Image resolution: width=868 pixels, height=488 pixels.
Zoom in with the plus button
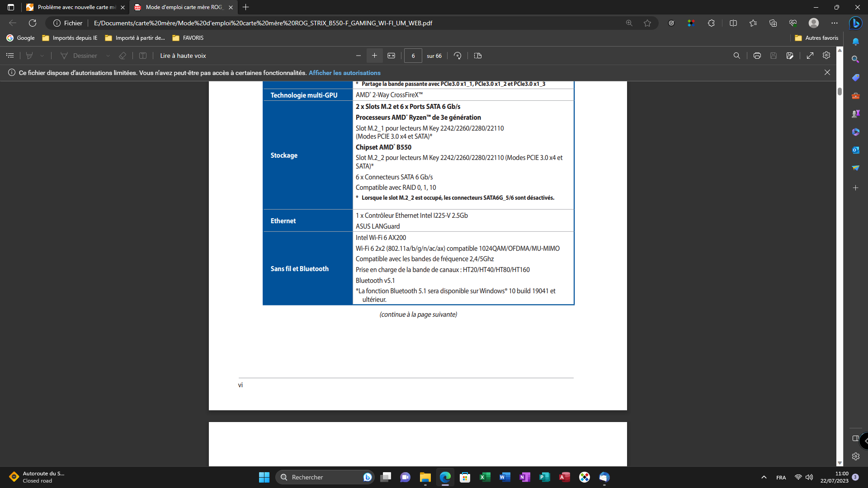[x=374, y=56]
